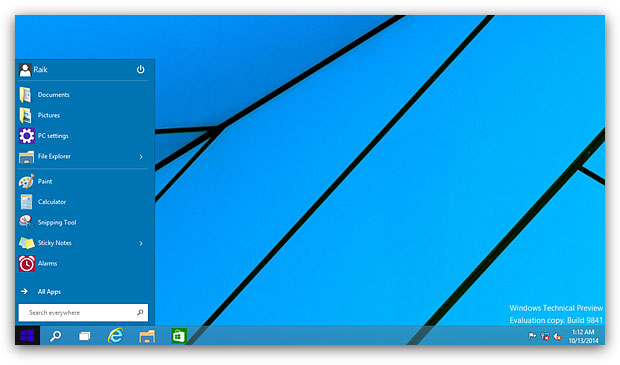
Task: Click the Search everywhere field
Action: coord(83,313)
